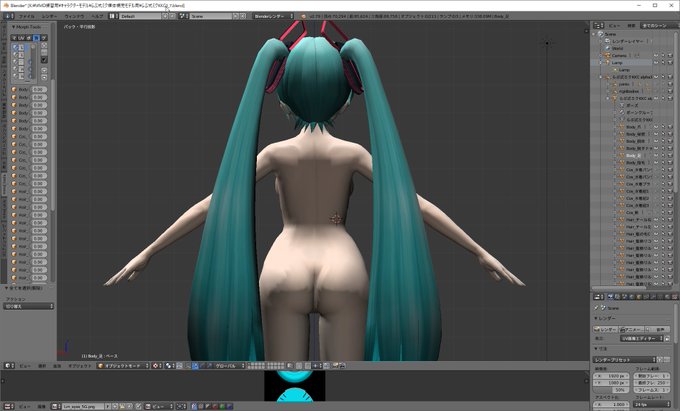Toggle the image pin icon
This screenshot has width=680, height=411.
click(138, 406)
